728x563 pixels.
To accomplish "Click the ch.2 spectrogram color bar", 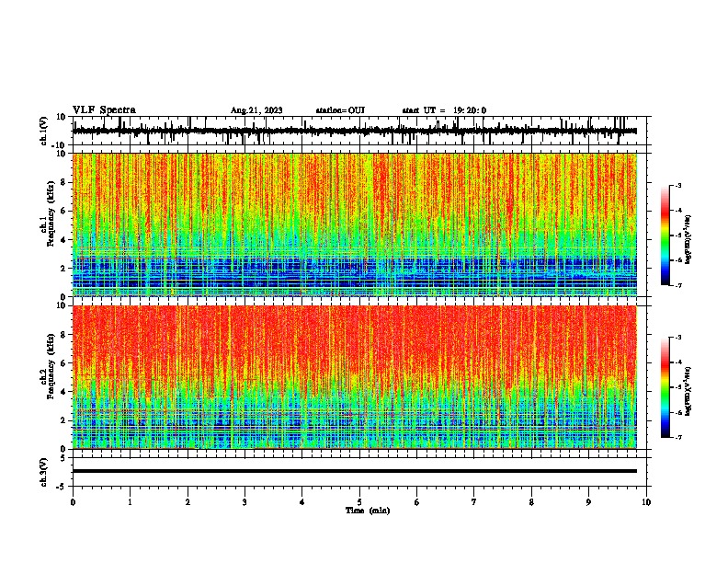I will 665,387.
